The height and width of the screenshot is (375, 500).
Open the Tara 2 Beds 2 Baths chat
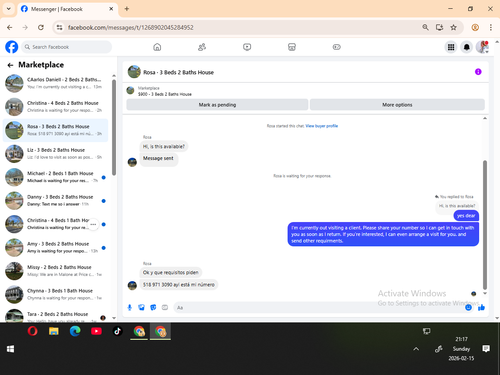point(55,315)
